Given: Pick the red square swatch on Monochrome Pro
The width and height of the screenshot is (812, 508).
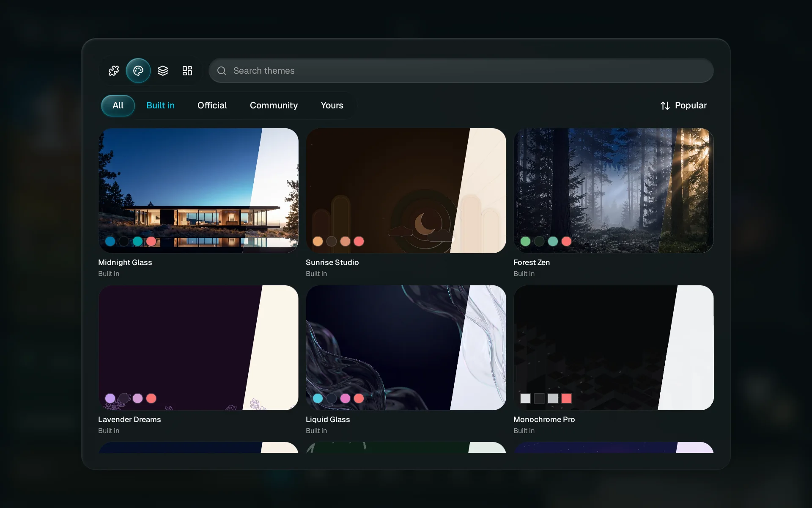Looking at the screenshot, I should (566, 398).
